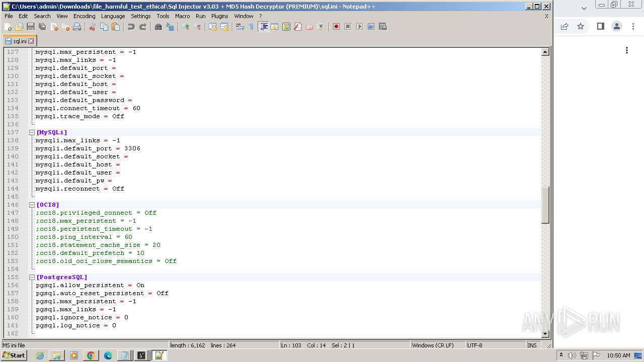
Task: Click the pgsql.allow_persistent line
Action: (x=90, y=285)
